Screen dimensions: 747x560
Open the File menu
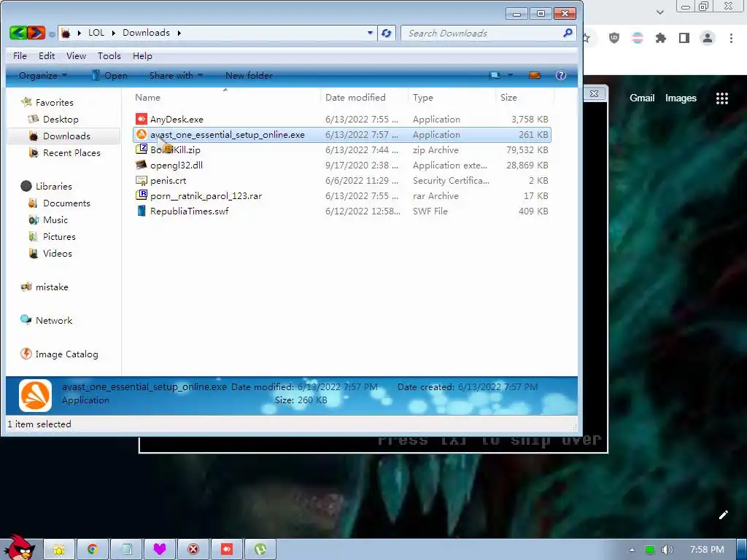(x=20, y=55)
